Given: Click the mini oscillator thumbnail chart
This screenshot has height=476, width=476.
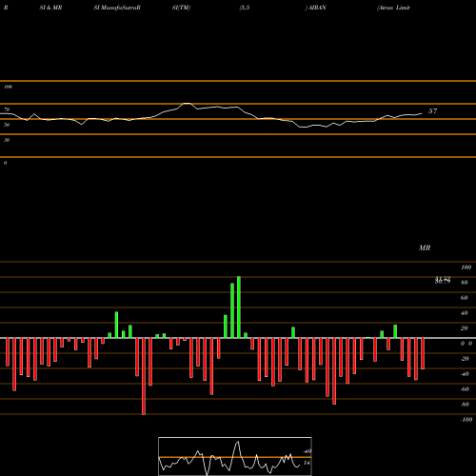Looking at the screenshot, I should pyautogui.click(x=235, y=456).
